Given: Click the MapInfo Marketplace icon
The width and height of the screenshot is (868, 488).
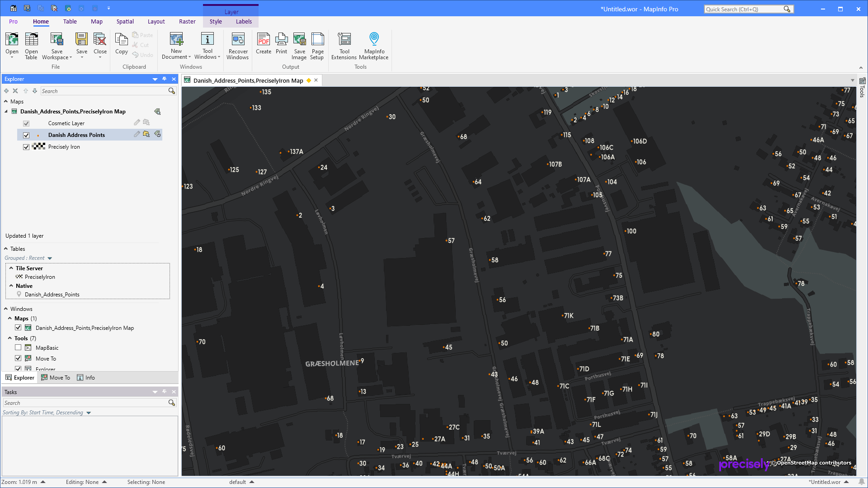Looking at the screenshot, I should coord(373,45).
